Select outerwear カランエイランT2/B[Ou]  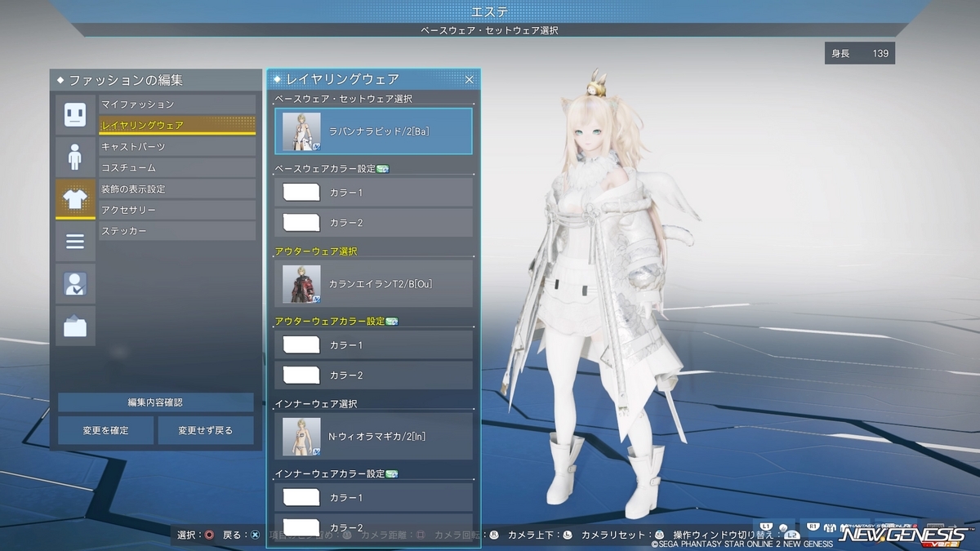[373, 283]
